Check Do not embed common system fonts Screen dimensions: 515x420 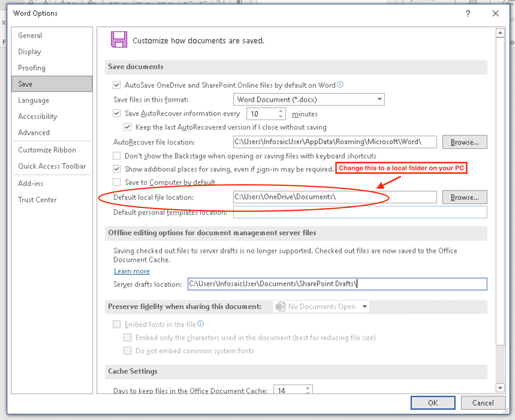127,351
